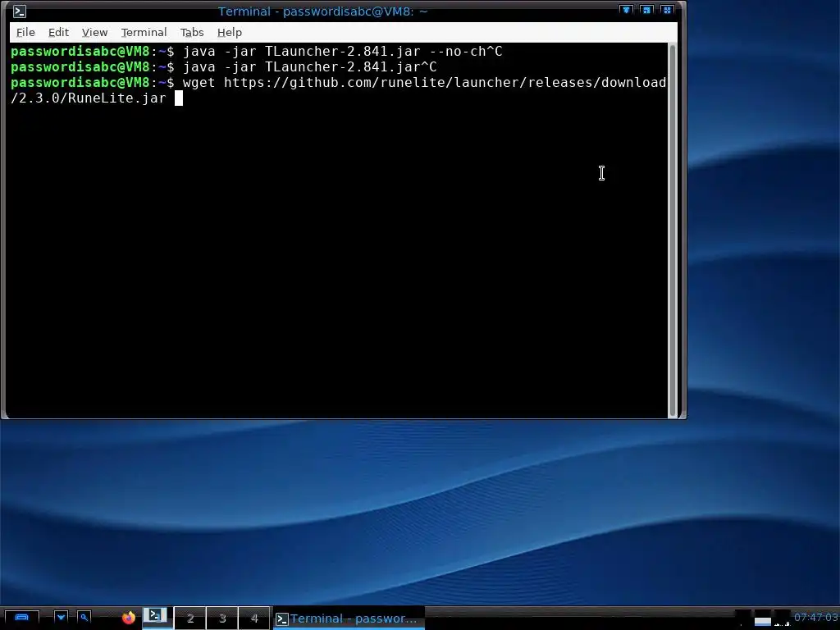840x630 pixels.
Task: Open the Help menu
Action: (x=230, y=32)
